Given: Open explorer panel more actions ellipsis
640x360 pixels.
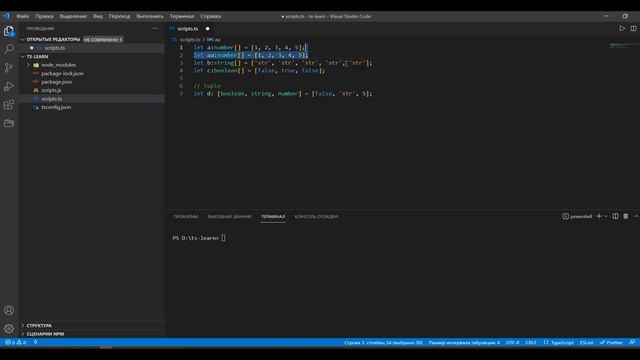Looking at the screenshot, I should point(155,29).
